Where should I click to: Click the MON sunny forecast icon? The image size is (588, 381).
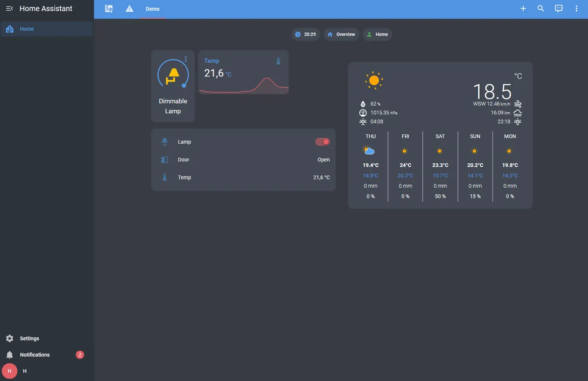point(509,151)
